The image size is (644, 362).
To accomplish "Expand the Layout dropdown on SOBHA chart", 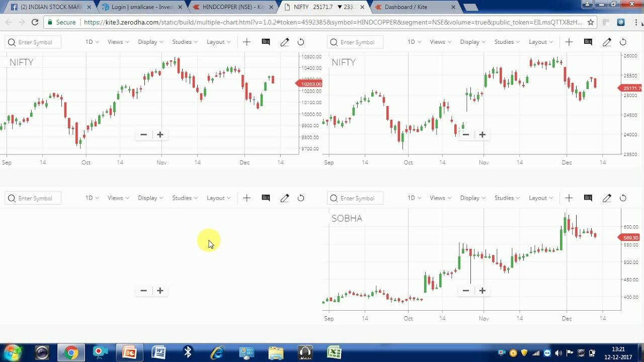I will pyautogui.click(x=540, y=198).
